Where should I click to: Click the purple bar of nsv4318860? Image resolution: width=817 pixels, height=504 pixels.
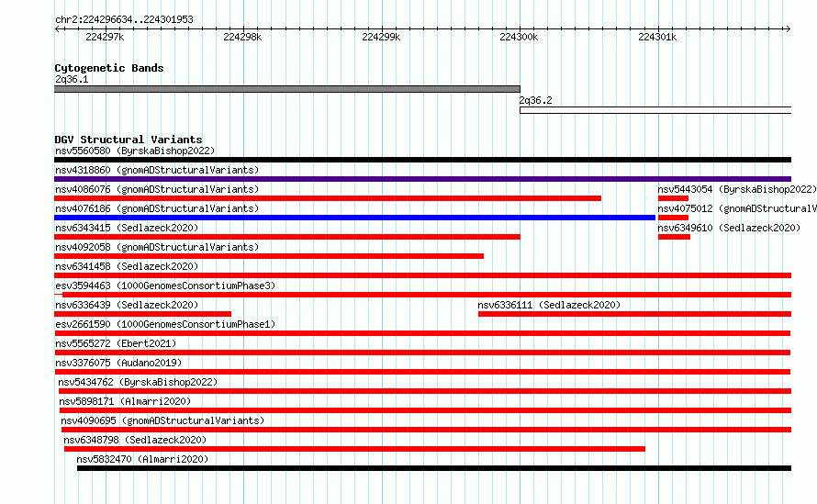tap(422, 179)
